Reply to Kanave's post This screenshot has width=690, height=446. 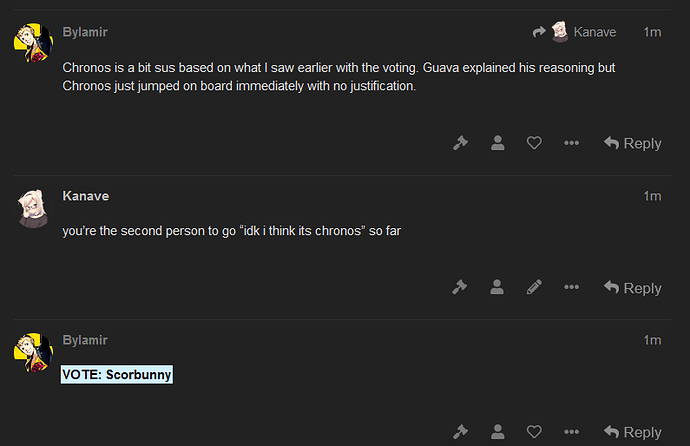(632, 288)
